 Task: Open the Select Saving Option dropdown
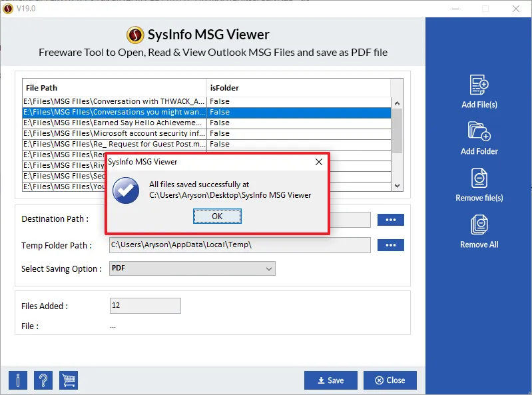pos(192,268)
